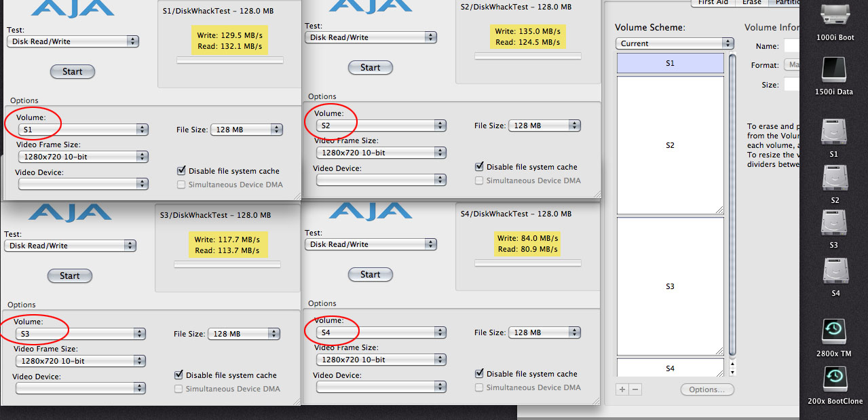The width and height of the screenshot is (868, 420).
Task: Click the volume scheme vertical scrollbar
Action: 732,207
